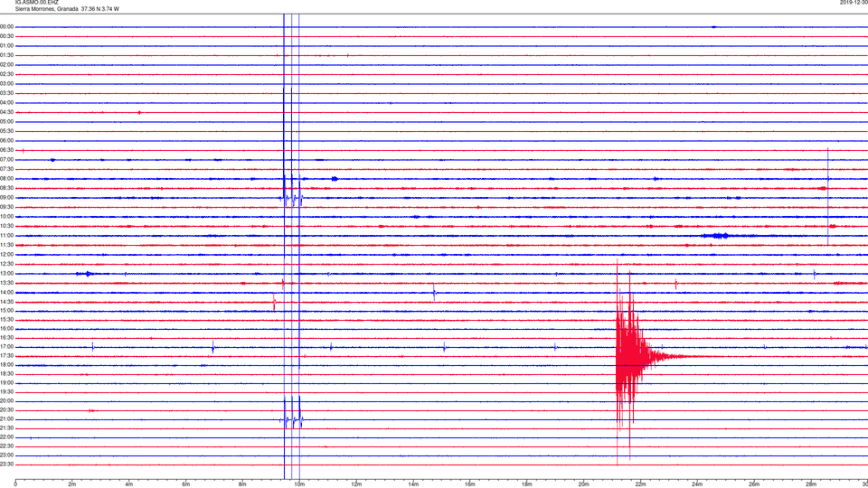868x488 pixels.
Task: Select the 20:00 time row label
Action: (6, 400)
